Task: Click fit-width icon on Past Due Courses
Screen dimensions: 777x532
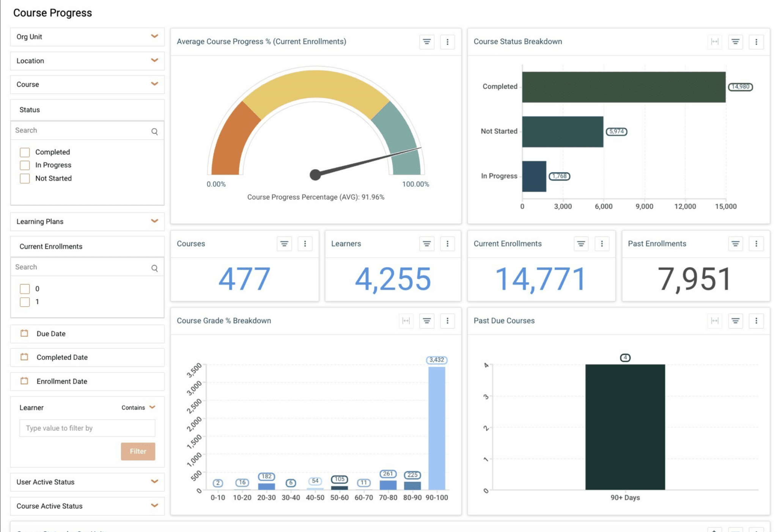Action: click(715, 321)
